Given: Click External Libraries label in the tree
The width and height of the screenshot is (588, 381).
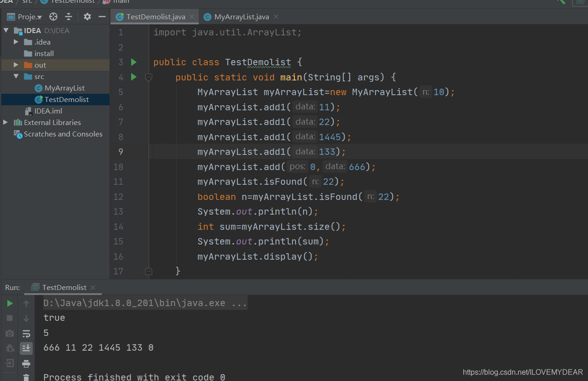Looking at the screenshot, I should 52,123.
